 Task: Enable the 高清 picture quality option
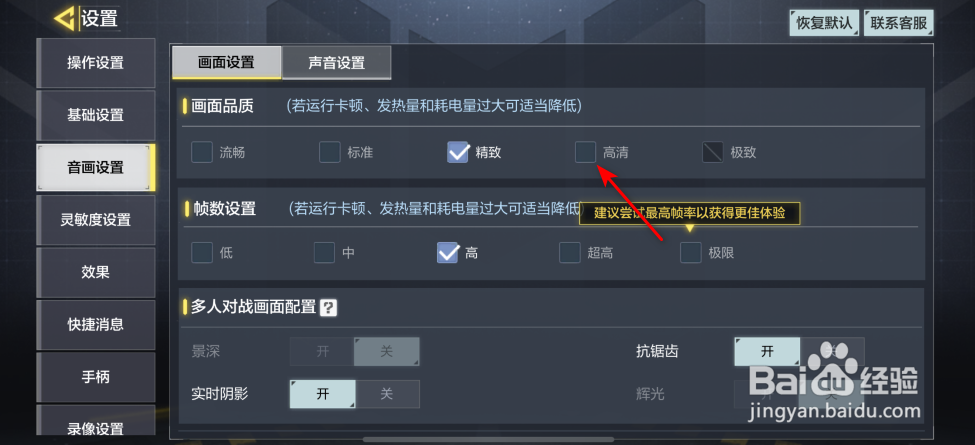tap(585, 152)
